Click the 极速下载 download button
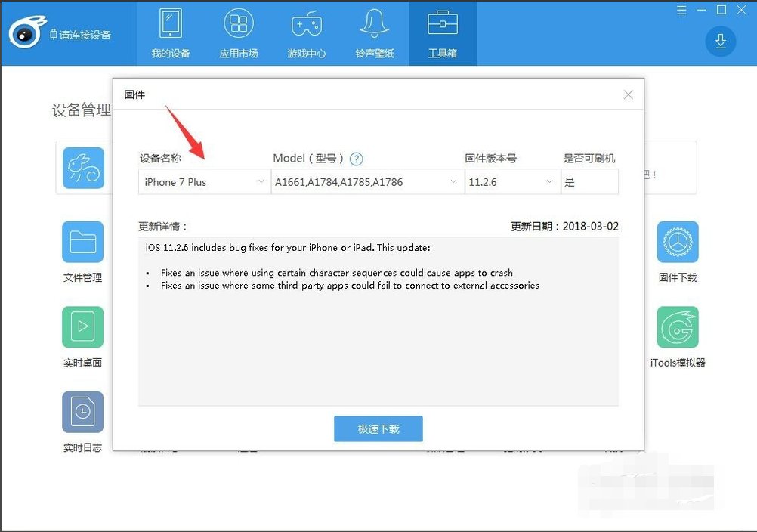Screen dimensions: 757x532 378,428
